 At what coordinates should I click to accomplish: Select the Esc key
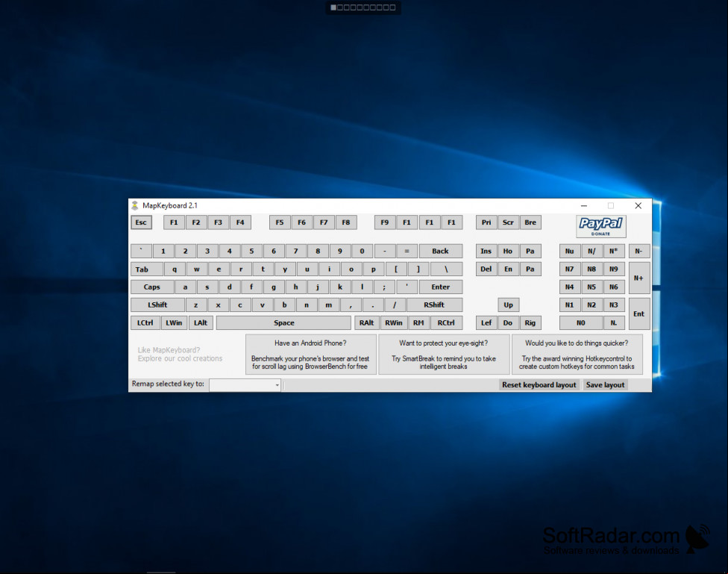click(141, 222)
